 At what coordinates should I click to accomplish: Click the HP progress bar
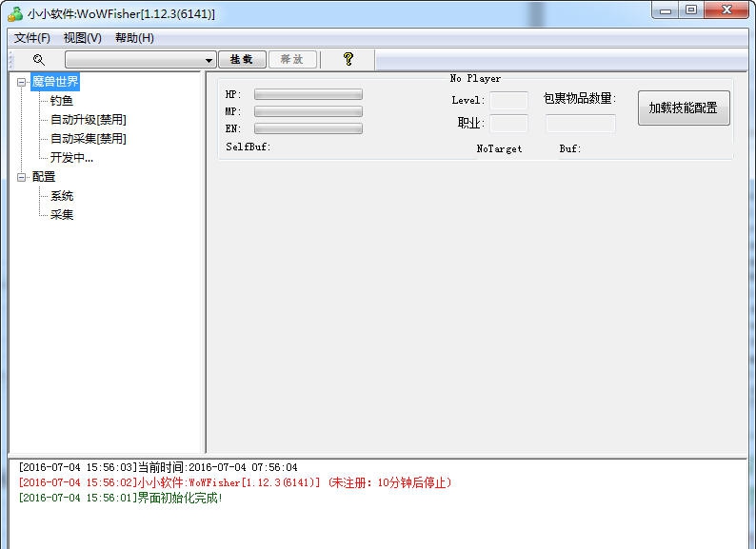tap(308, 94)
